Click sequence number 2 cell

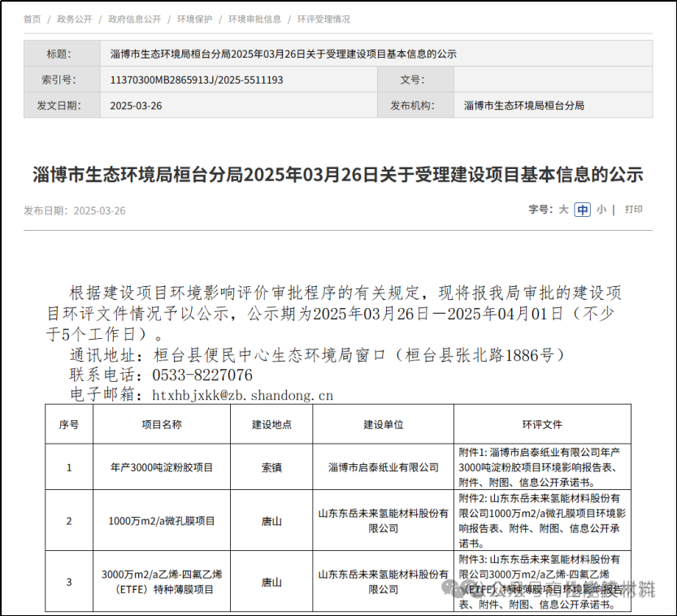[x=69, y=521]
